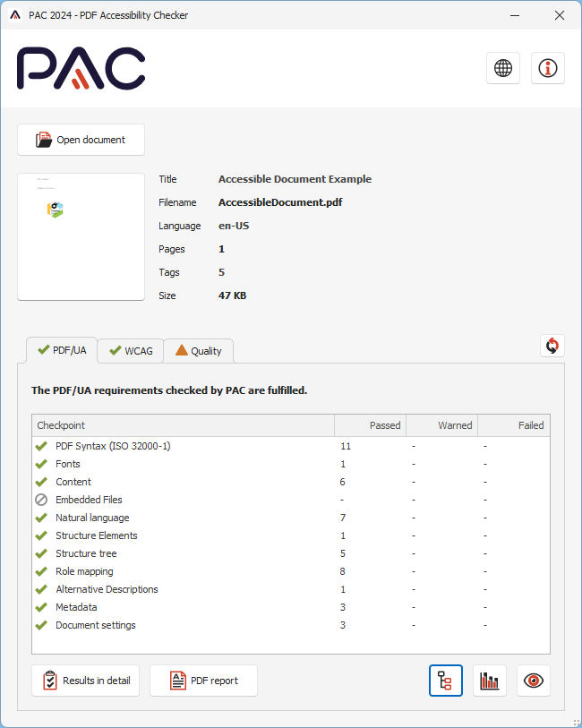Viewport: 582px width, 728px height.
Task: Open the Quality tab
Action: coord(198,351)
